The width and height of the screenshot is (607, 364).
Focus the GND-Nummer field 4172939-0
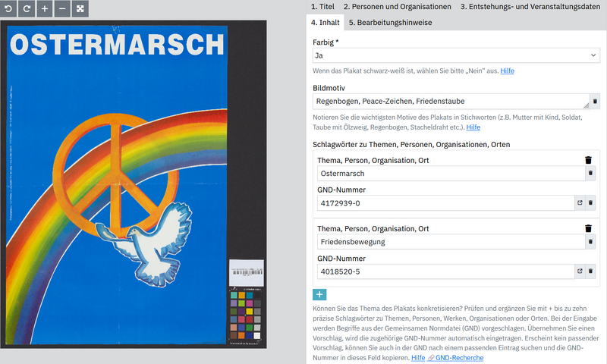pos(445,202)
